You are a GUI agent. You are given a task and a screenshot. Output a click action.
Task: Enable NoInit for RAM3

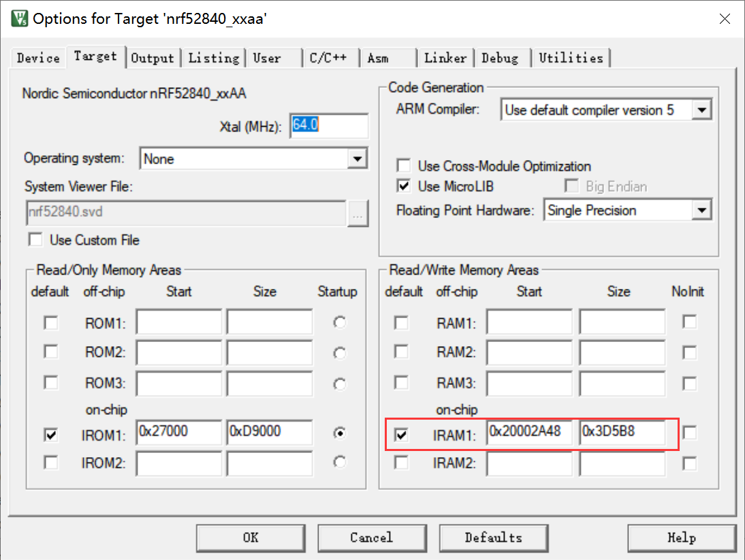click(689, 383)
